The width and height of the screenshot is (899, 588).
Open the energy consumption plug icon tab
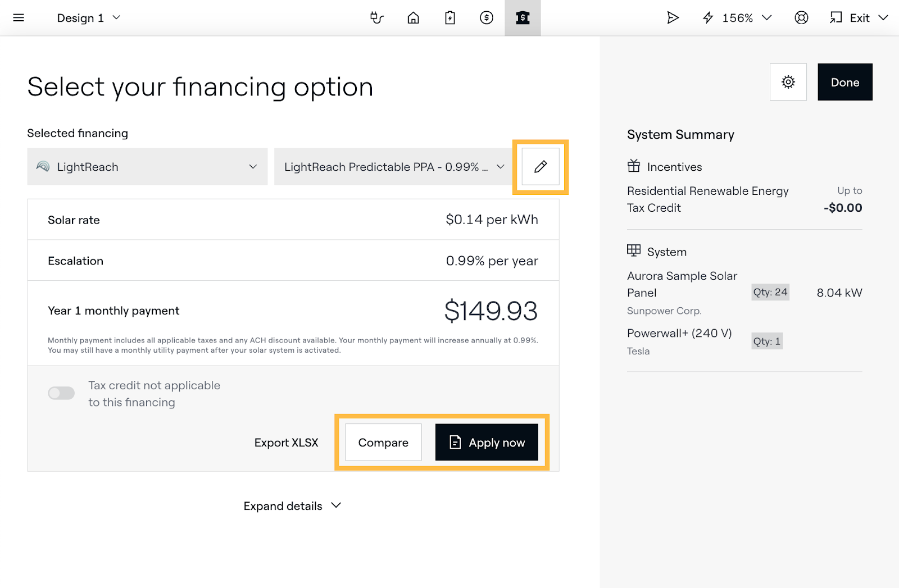point(376,18)
